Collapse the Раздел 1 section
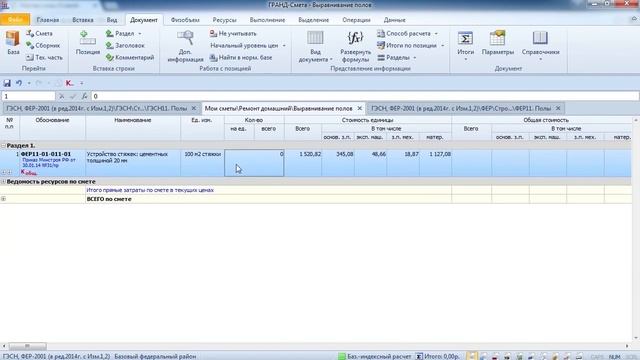Viewport: 640px width, 360px height. pyautogui.click(x=3, y=145)
